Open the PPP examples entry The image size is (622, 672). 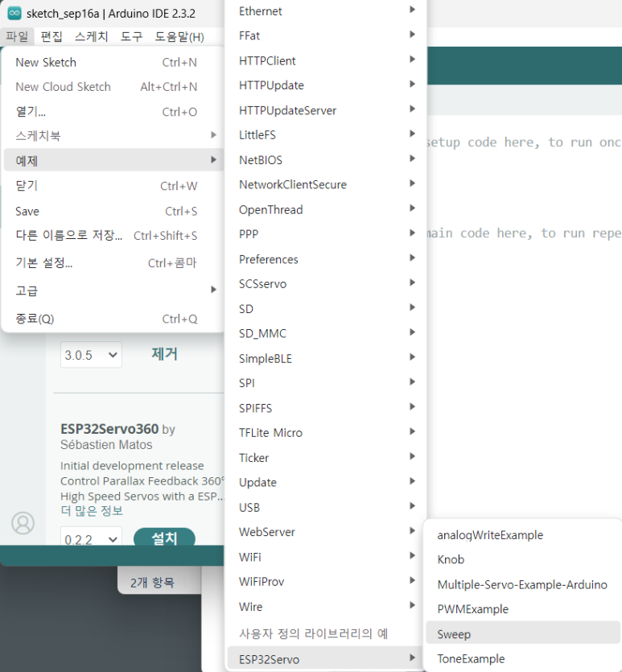tap(326, 234)
